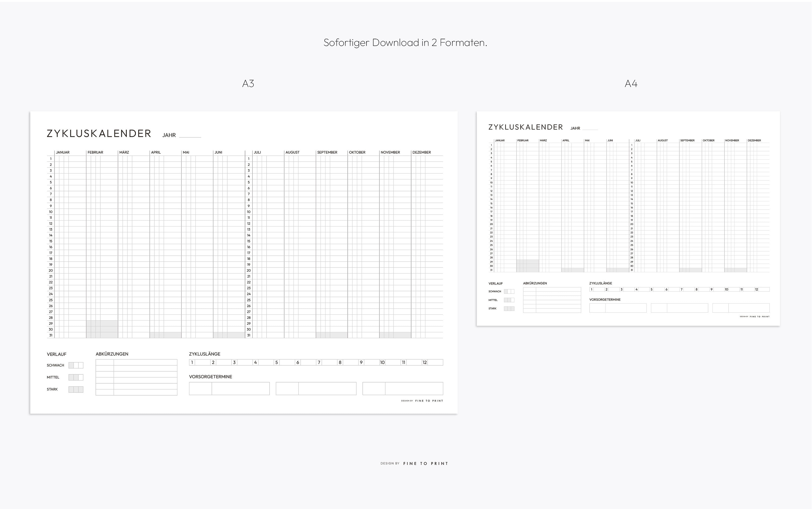This screenshot has width=812, height=509.
Task: Click 'JANUAR' column header on A4 sheet
Action: coord(499,140)
